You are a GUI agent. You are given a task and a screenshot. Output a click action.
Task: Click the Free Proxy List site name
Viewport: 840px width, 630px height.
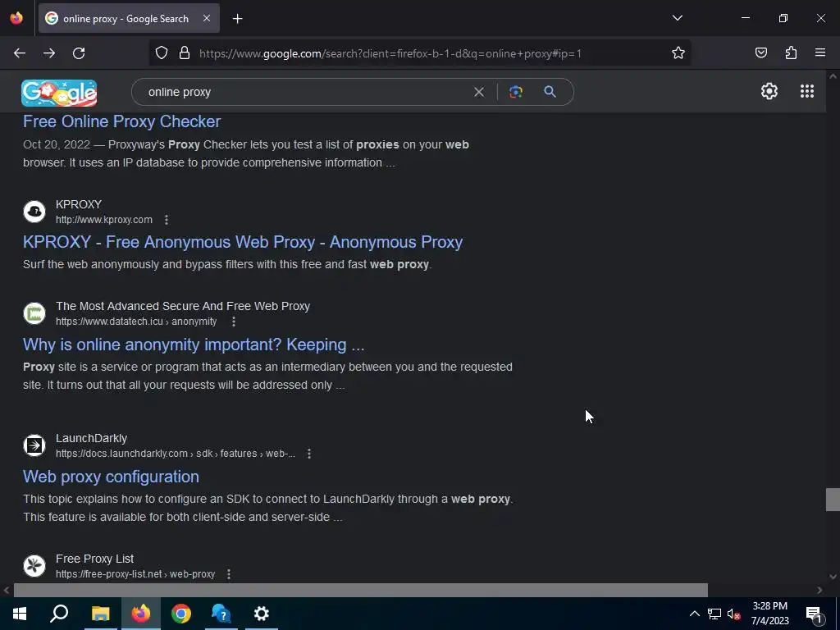pyautogui.click(x=95, y=559)
